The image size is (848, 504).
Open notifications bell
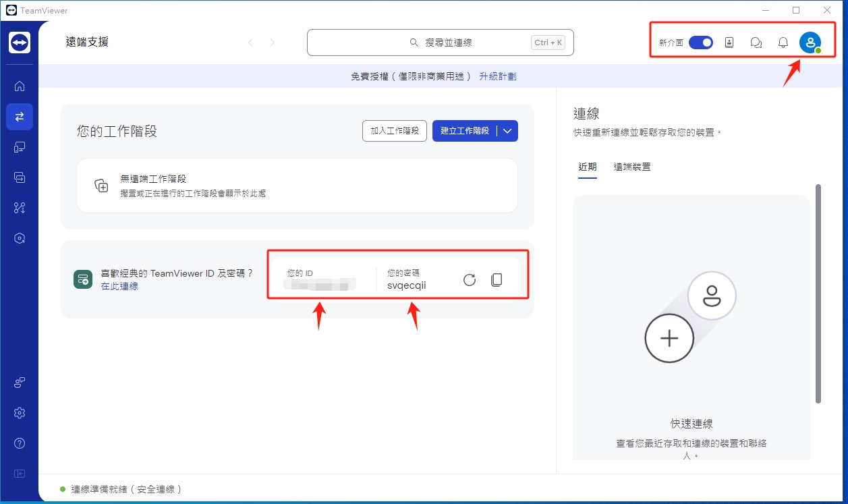click(x=783, y=43)
